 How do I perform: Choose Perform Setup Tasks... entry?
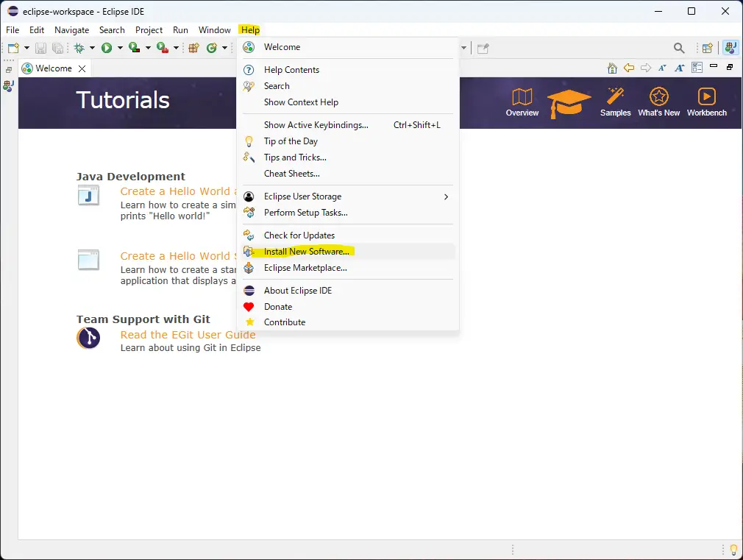[x=348, y=213]
